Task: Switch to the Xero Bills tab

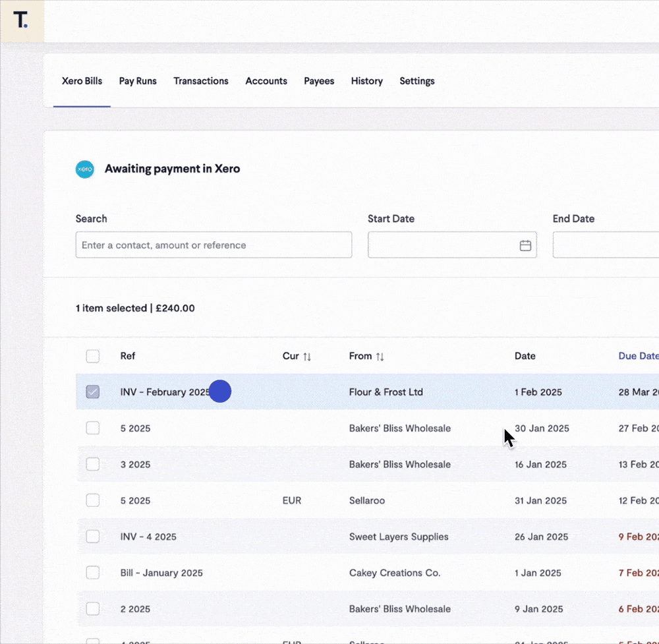Action: [82, 80]
